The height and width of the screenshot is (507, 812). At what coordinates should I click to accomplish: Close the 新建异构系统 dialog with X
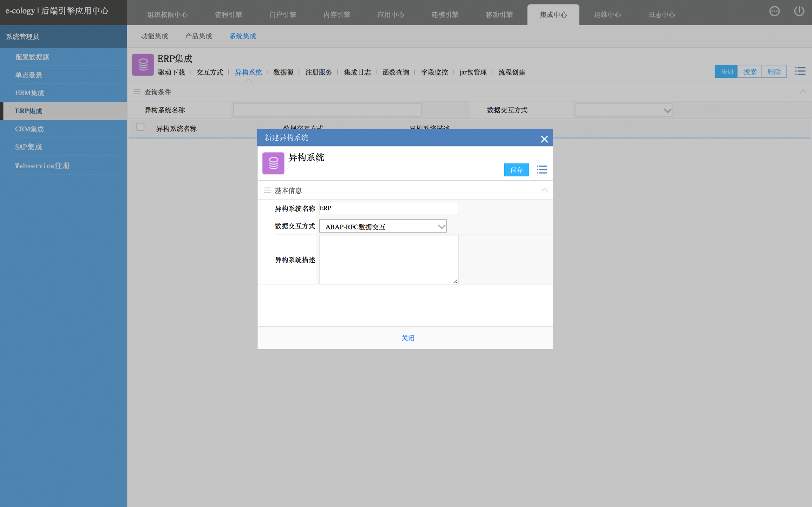point(544,139)
